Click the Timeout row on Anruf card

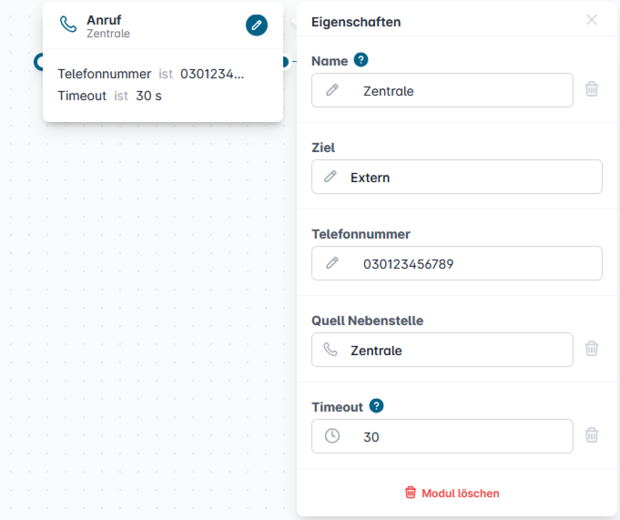click(x=110, y=96)
